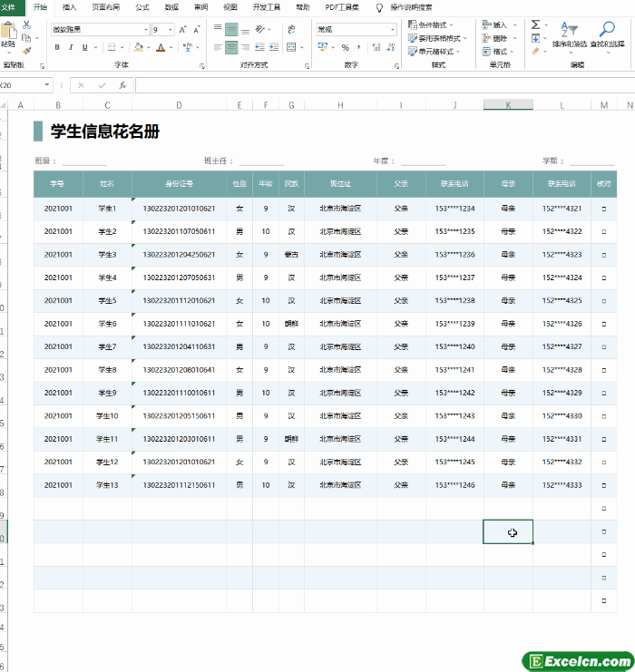
Task: Increase decimal places
Action: (376, 47)
